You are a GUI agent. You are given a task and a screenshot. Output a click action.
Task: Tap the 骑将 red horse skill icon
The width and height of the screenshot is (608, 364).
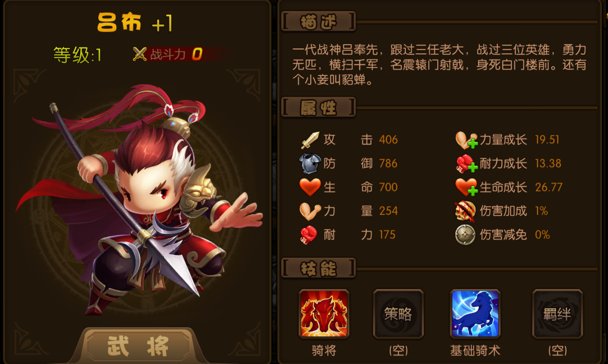pyautogui.click(x=324, y=314)
